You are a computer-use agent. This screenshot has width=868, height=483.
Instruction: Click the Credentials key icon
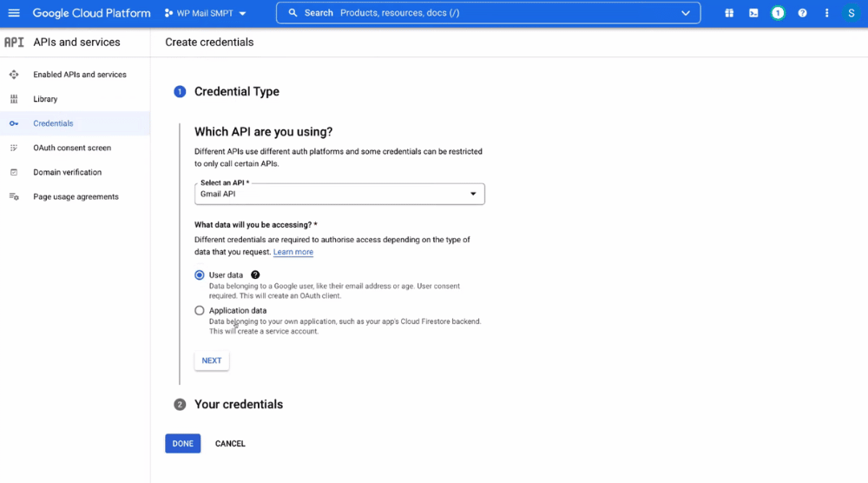point(14,123)
